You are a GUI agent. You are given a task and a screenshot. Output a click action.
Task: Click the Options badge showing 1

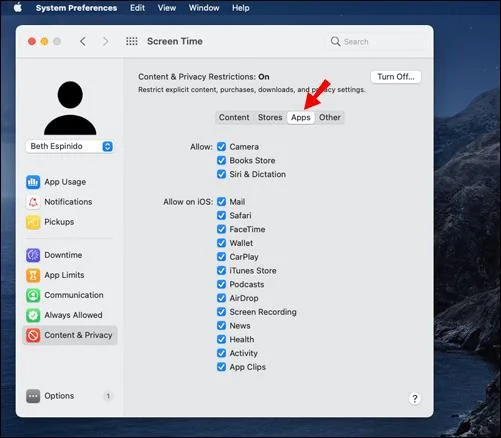click(x=108, y=396)
